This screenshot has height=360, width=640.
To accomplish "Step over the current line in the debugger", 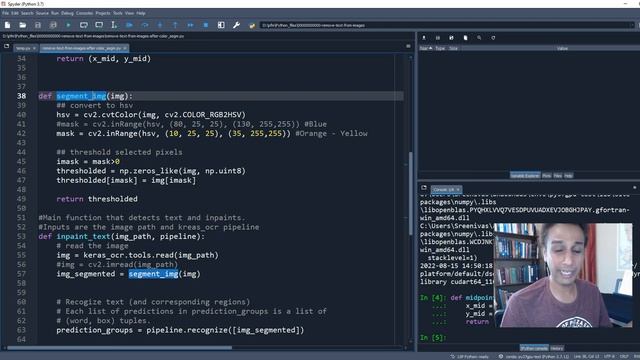I will [x=145, y=25].
